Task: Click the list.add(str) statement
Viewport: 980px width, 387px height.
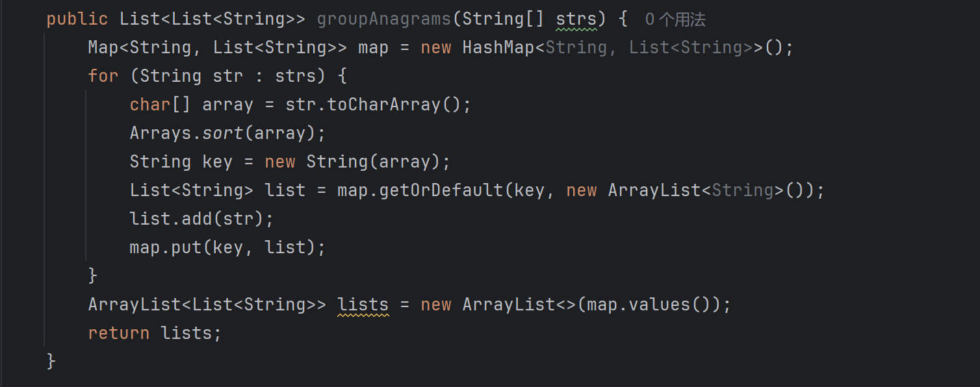Action: [202, 219]
